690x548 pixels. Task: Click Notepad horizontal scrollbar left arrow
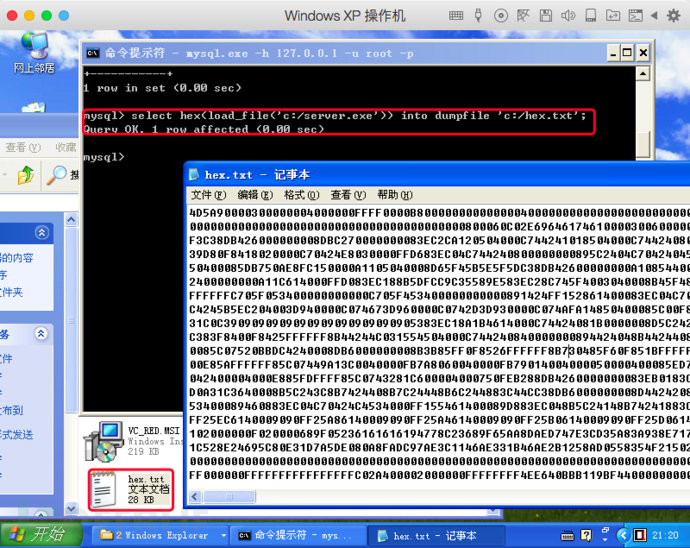195,497
